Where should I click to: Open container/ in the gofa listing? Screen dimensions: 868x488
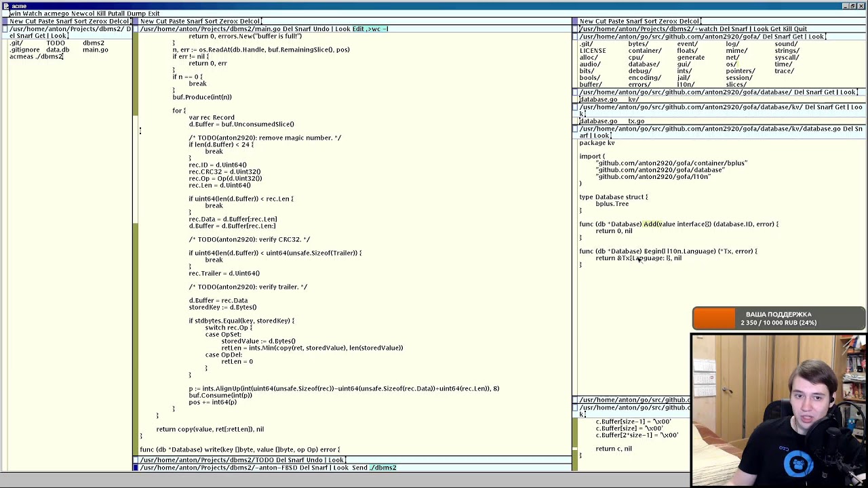pyautogui.click(x=644, y=51)
